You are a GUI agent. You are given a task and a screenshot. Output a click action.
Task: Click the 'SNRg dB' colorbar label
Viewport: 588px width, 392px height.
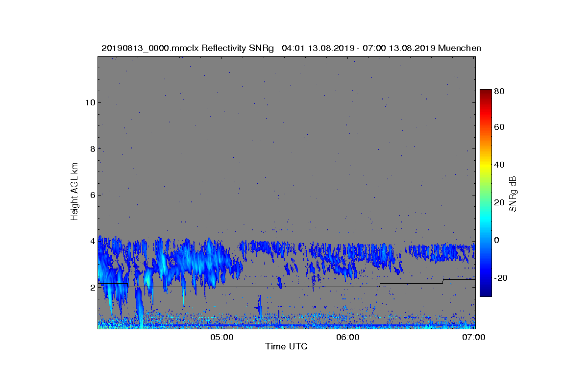(513, 193)
